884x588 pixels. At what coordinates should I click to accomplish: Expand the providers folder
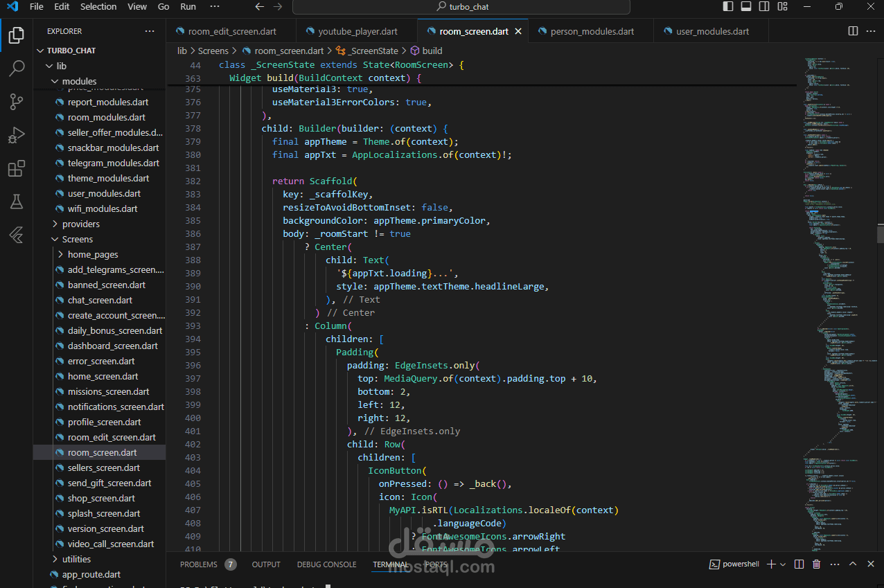click(80, 224)
